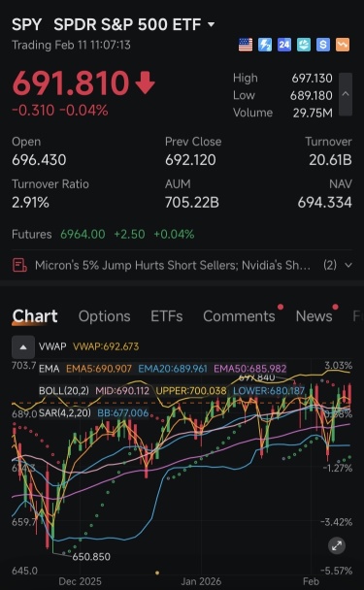Tap the blue 24-hour trading badge
Viewport: 364px width, 590px height.
284,45
